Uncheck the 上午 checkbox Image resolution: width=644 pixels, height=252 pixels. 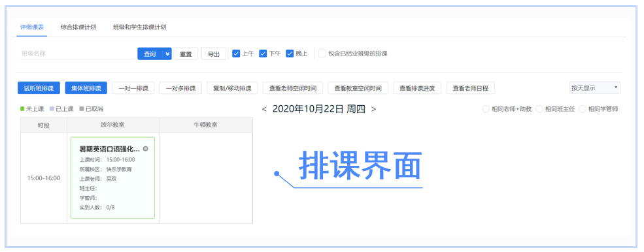point(236,54)
